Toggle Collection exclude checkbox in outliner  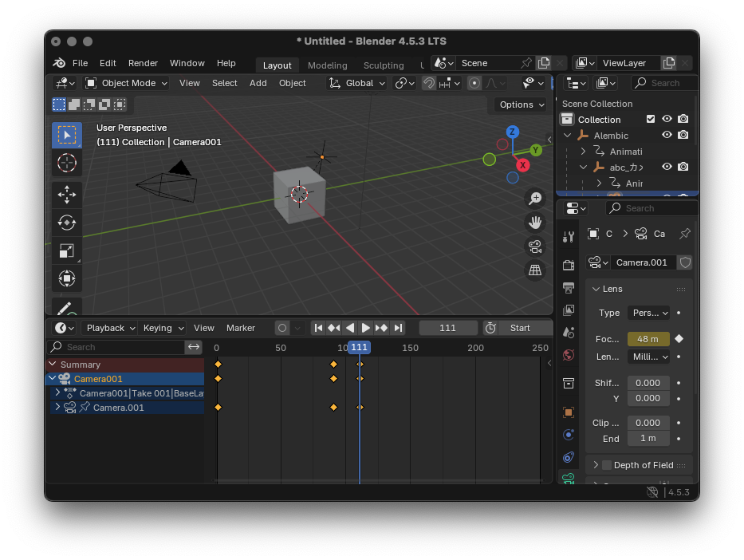coord(651,120)
